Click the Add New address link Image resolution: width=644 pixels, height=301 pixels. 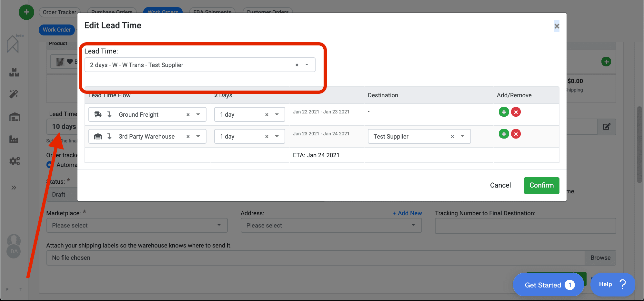click(407, 213)
